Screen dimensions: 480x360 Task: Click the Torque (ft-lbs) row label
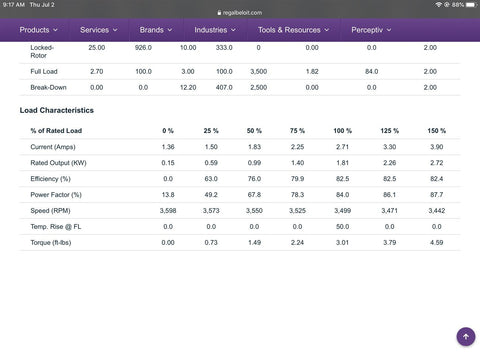pyautogui.click(x=51, y=243)
